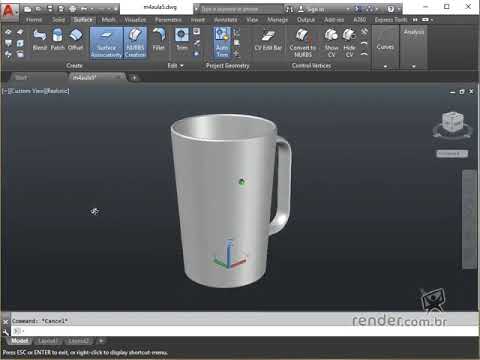
Task: Select the surface Trim tool
Action: (182, 40)
